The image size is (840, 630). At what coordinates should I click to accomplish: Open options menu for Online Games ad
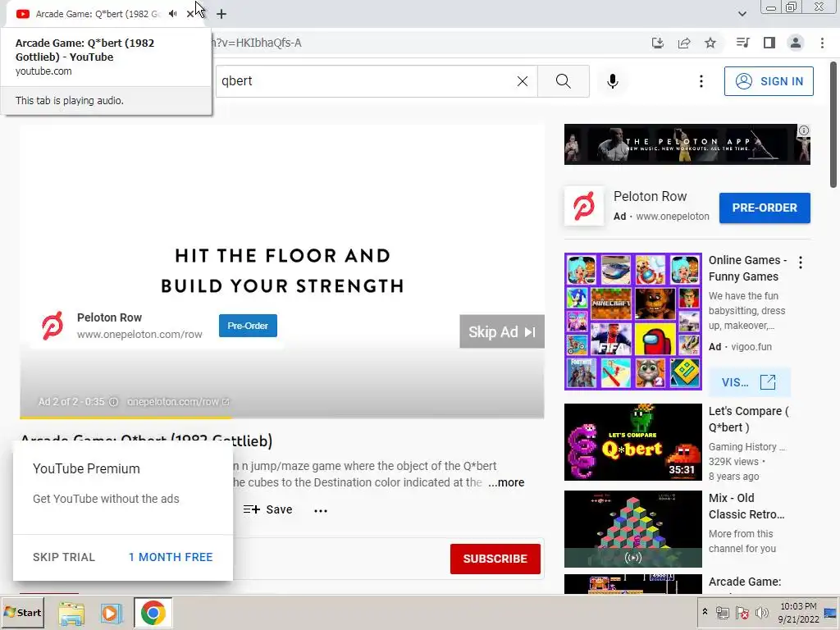(x=801, y=262)
